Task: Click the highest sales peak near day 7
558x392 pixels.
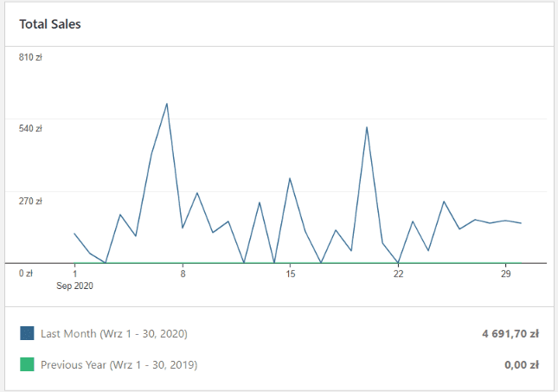Action: point(167,104)
